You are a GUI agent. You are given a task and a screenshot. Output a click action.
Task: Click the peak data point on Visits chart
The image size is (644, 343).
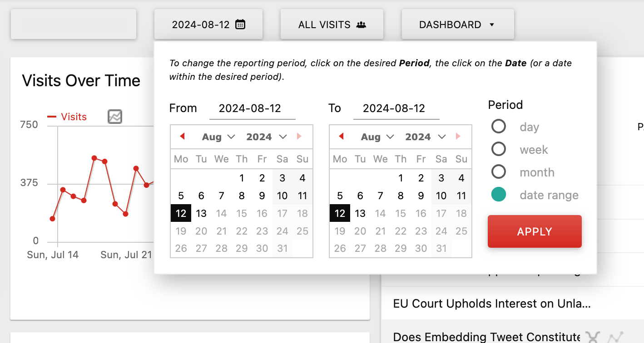click(x=94, y=158)
